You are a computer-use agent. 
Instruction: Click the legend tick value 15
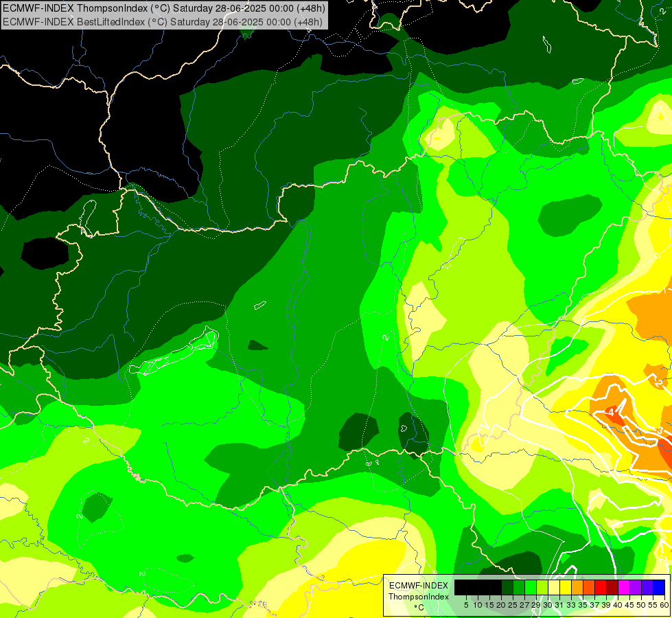click(x=489, y=605)
